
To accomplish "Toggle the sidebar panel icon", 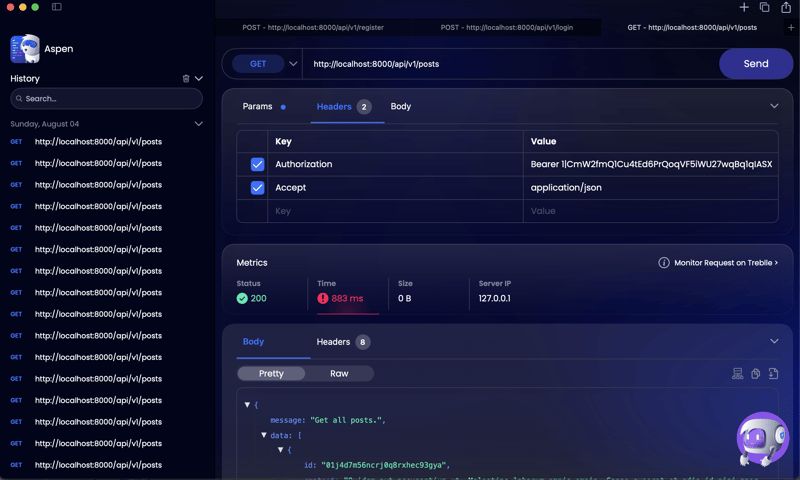I will [x=57, y=7].
